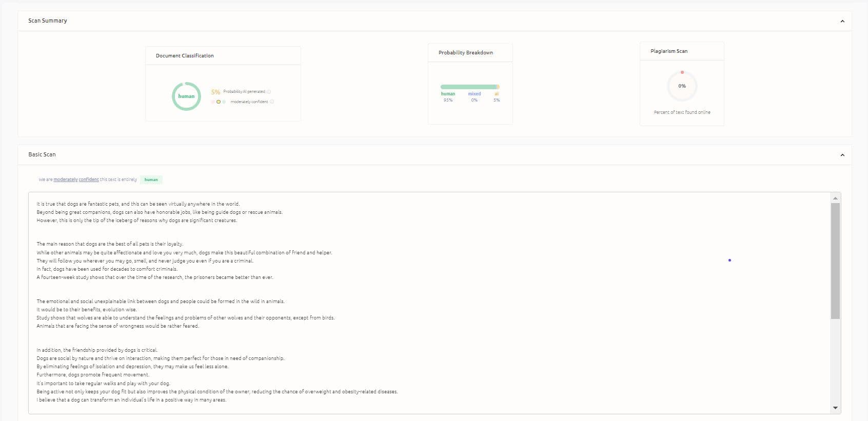This screenshot has width=868, height=421.
Task: Click the probability breakdown bar
Action: click(469, 87)
